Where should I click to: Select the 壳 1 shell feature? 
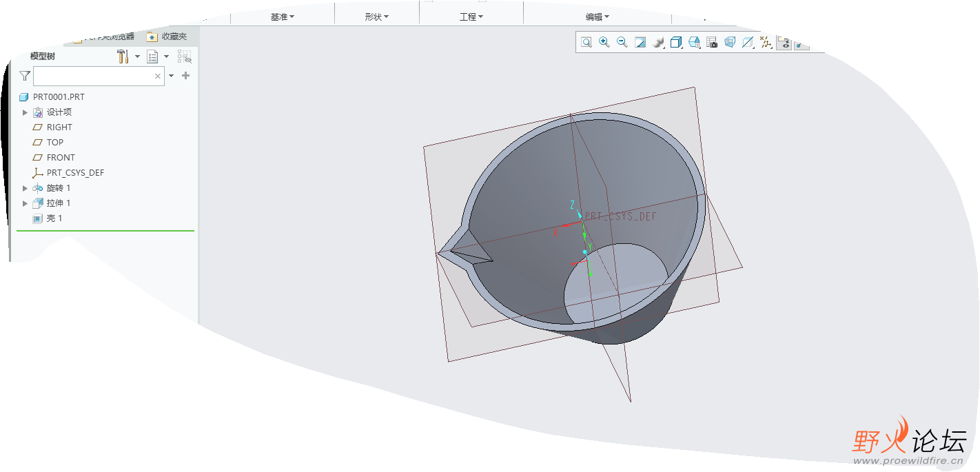pyautogui.click(x=54, y=218)
